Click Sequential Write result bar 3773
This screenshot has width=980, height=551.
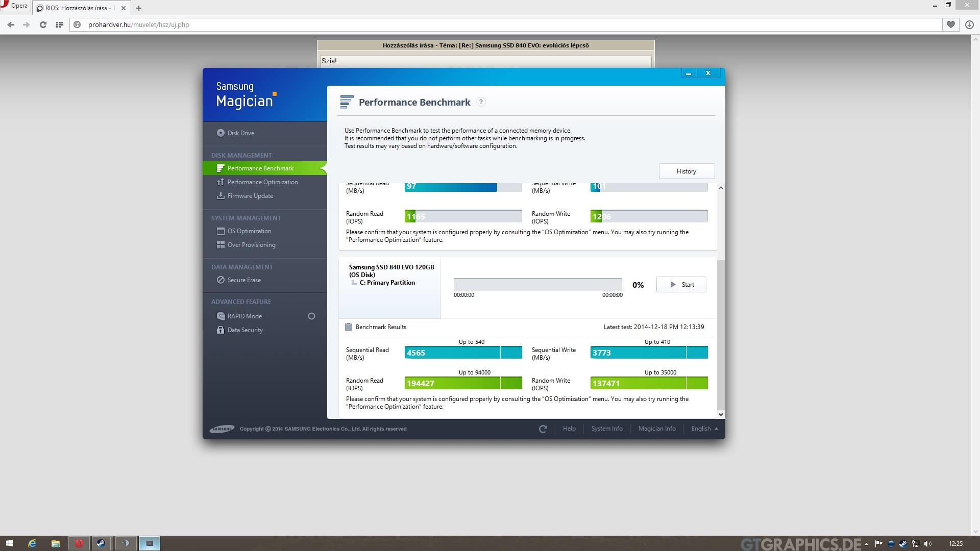649,352
